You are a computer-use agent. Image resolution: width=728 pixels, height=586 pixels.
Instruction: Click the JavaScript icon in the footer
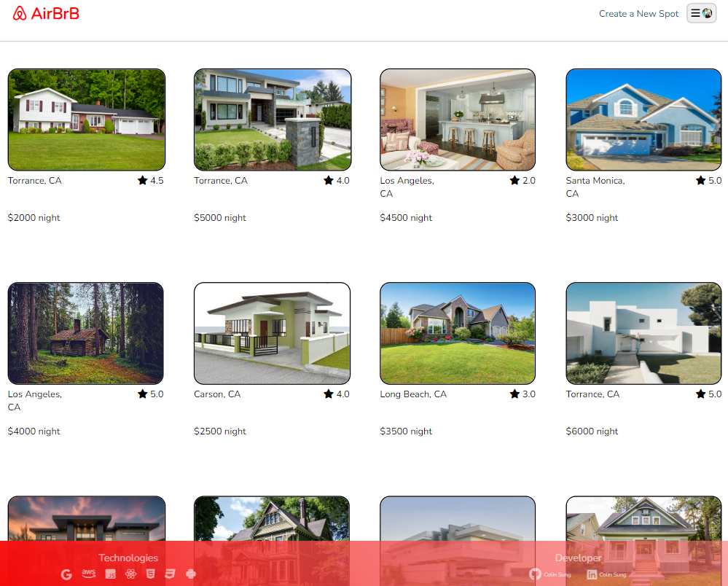point(111,574)
